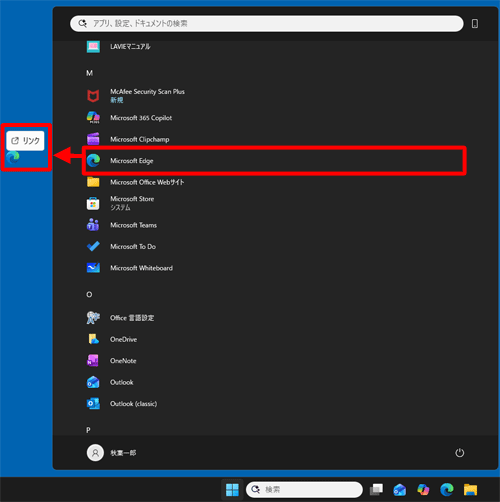Select Microsoft Office Webサイト text label
This screenshot has width=500, height=502.
pos(147,182)
